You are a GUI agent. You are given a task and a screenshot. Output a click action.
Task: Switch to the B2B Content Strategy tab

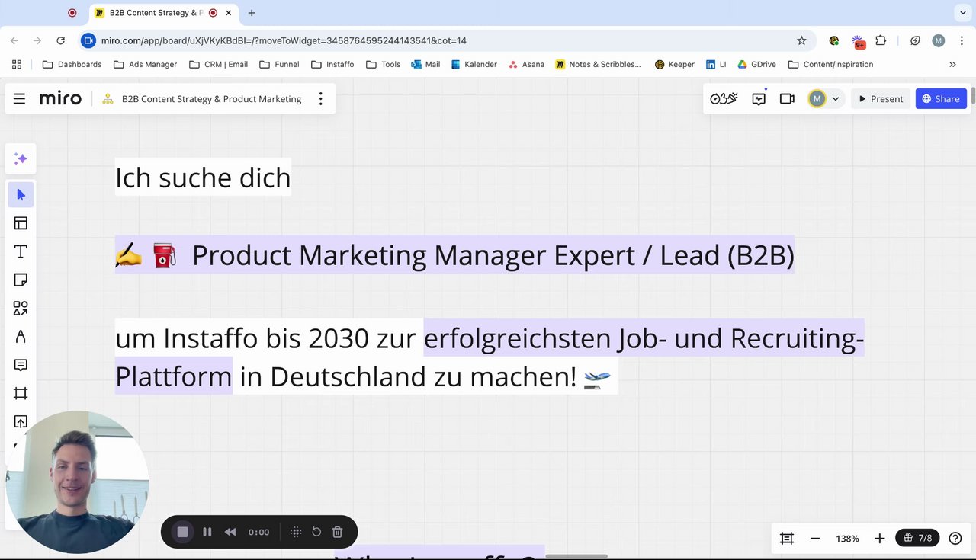(156, 13)
